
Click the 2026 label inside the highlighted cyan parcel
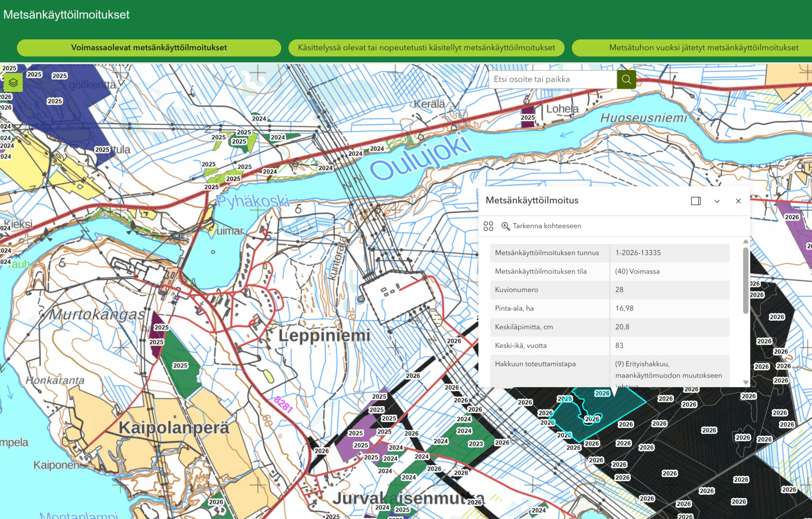(602, 393)
